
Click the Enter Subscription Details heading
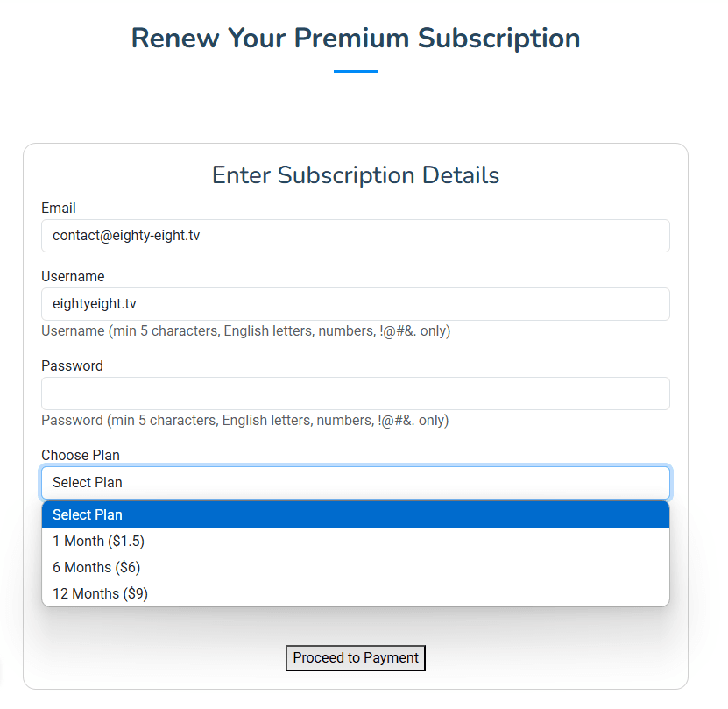pyautogui.click(x=356, y=175)
